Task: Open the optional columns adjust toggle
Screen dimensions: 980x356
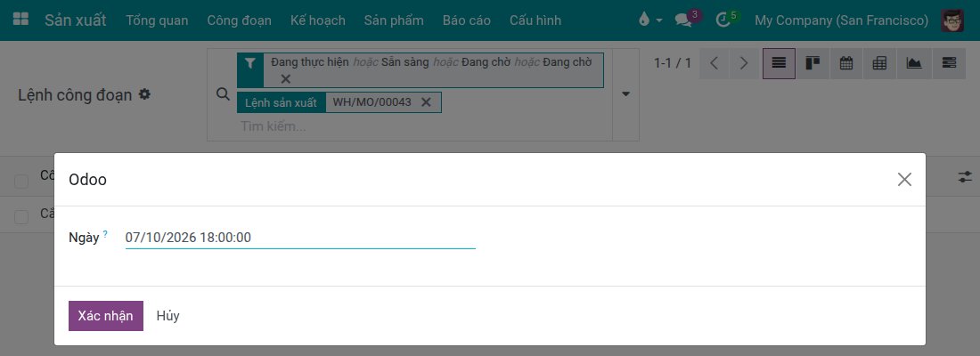Action: tap(965, 177)
